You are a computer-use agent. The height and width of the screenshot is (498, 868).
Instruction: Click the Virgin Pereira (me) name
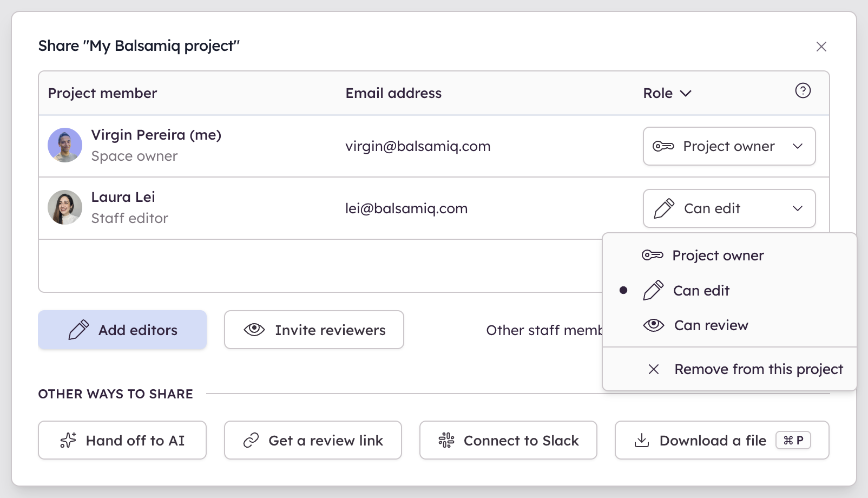156,135
